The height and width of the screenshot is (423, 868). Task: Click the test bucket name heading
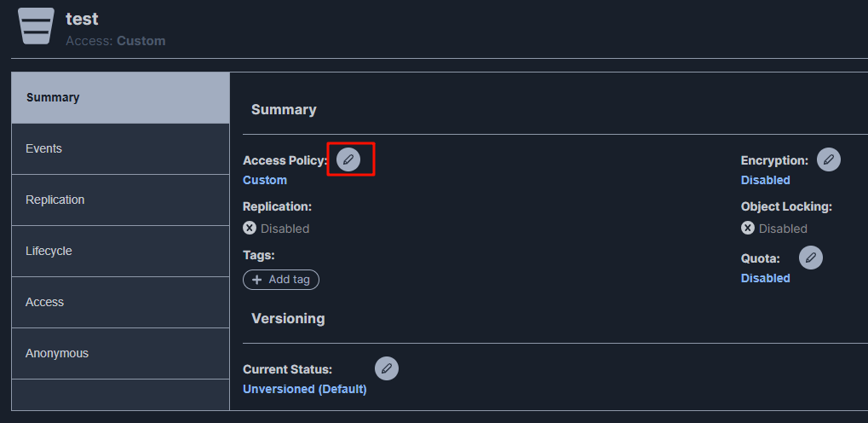point(82,19)
